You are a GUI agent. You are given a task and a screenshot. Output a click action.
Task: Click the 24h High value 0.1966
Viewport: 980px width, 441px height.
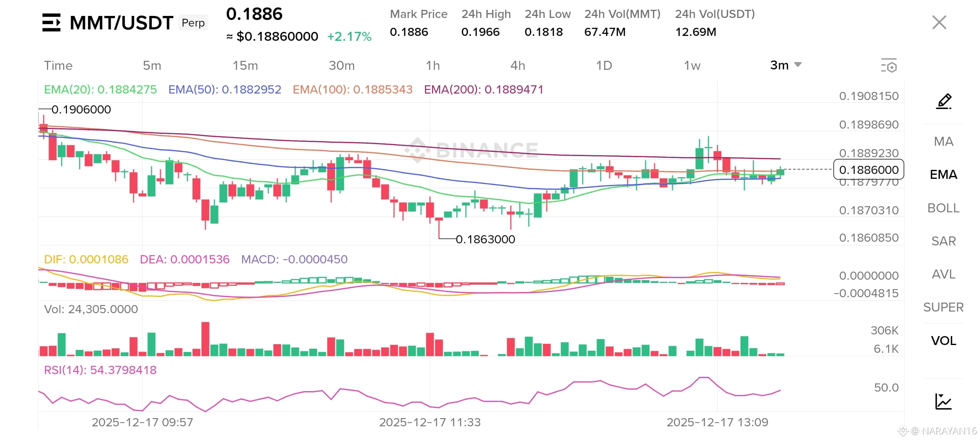[x=481, y=32]
